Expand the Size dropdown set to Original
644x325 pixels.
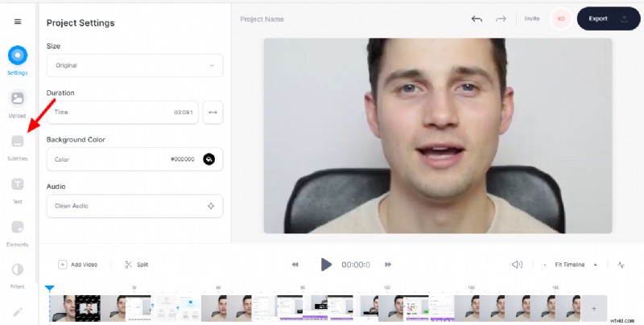[134, 65]
